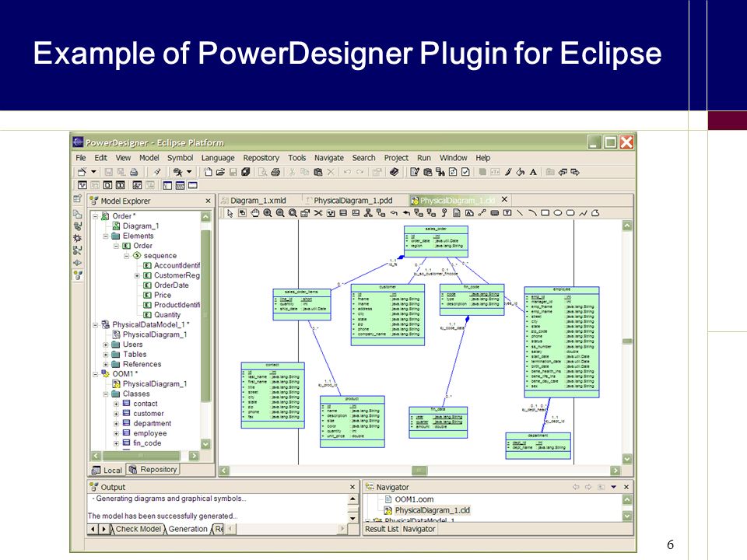The width and height of the screenshot is (747, 560).
Task: Click the Open folder icon in toolbar
Action: click(220, 172)
